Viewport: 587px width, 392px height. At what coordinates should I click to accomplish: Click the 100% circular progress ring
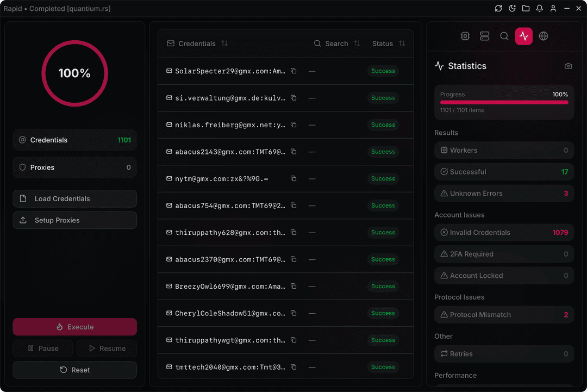click(75, 73)
